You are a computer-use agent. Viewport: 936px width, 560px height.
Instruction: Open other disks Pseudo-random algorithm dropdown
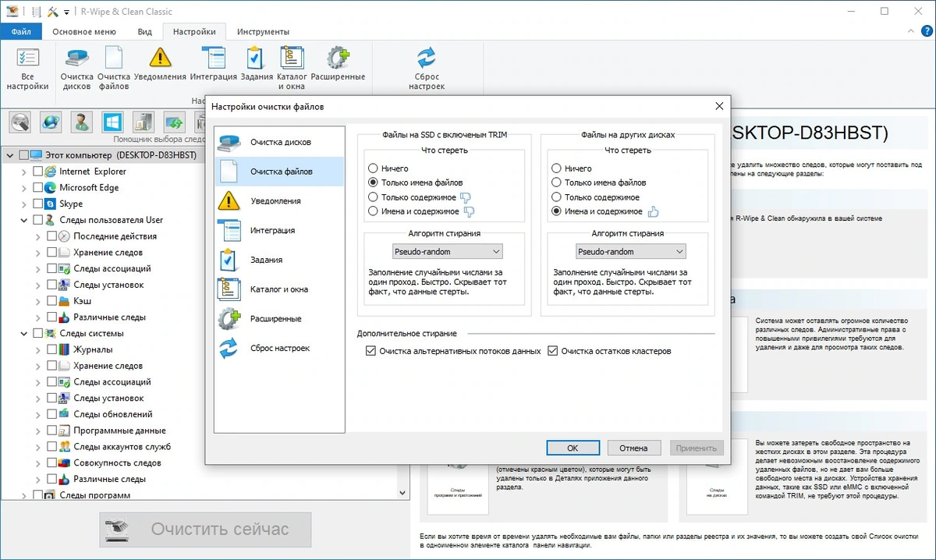pyautogui.click(x=631, y=252)
